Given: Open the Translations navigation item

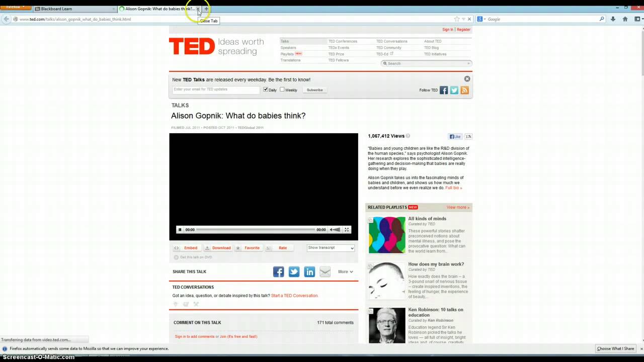Looking at the screenshot, I should 290,60.
